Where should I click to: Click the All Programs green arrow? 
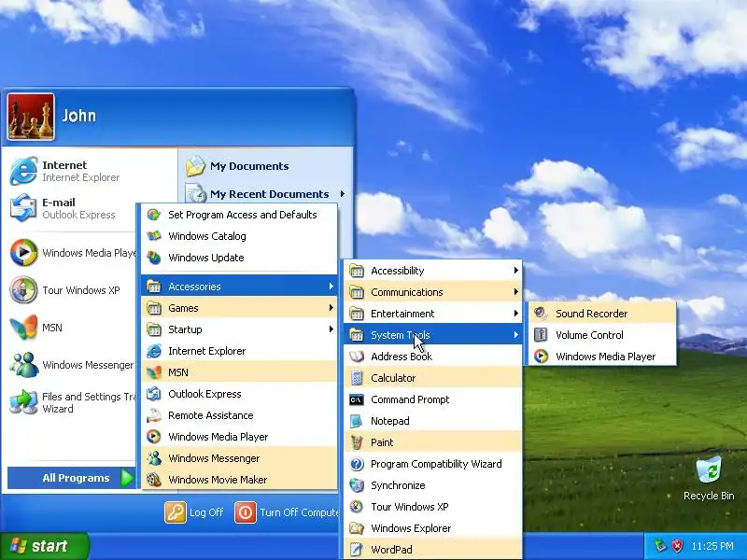coord(127,478)
